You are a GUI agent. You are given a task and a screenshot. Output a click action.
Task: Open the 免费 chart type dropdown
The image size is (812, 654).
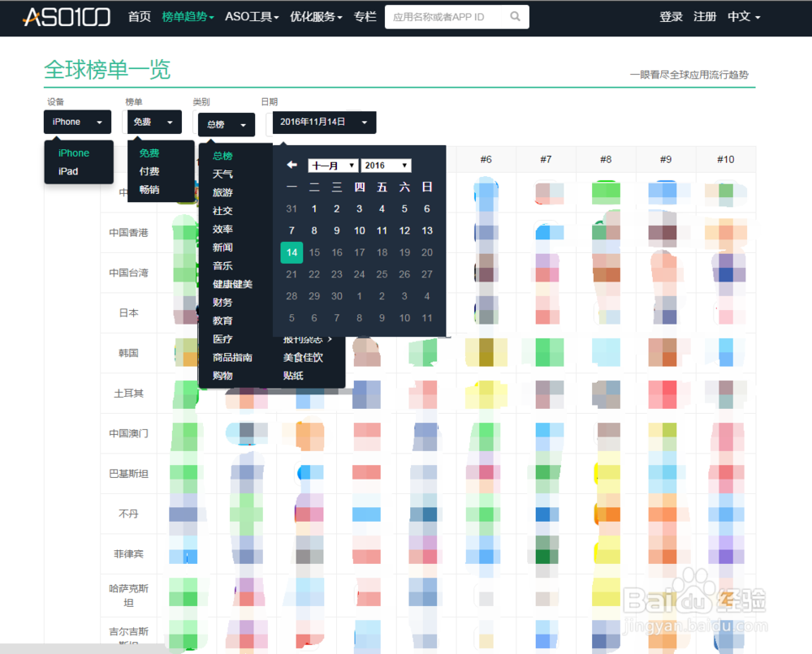tap(154, 122)
